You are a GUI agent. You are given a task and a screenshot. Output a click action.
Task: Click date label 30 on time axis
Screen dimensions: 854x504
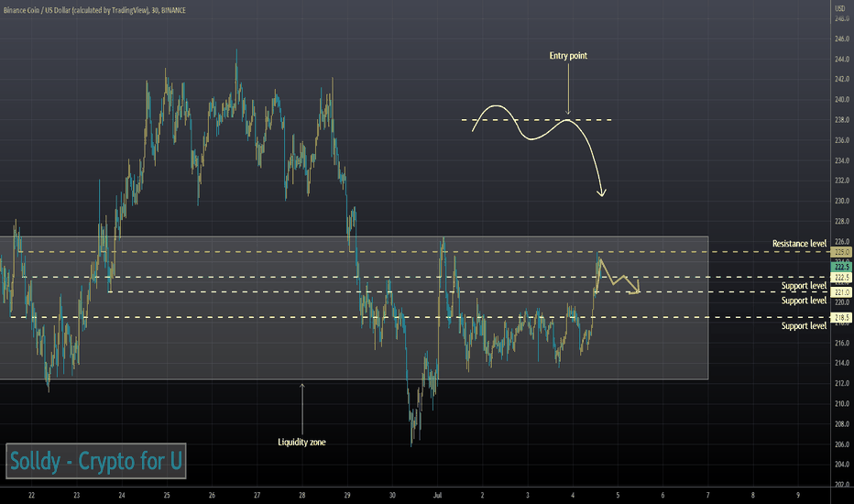pos(392,495)
